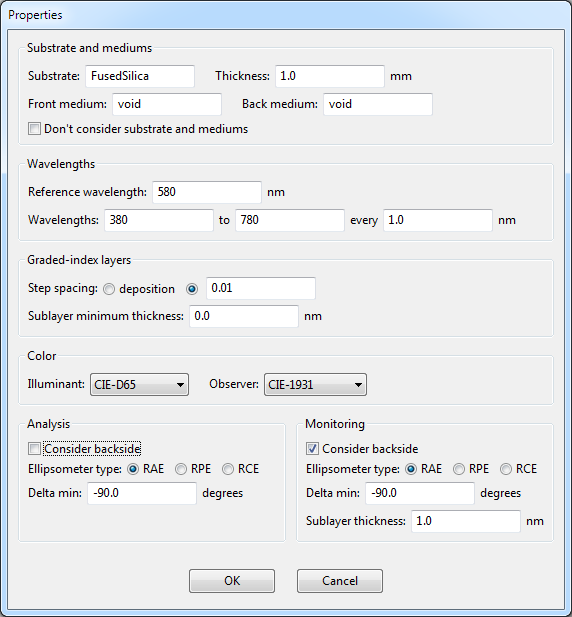This screenshot has width=572, height=617.
Task: Choose RPE ellipsometer type in Monitoring
Action: [459, 469]
